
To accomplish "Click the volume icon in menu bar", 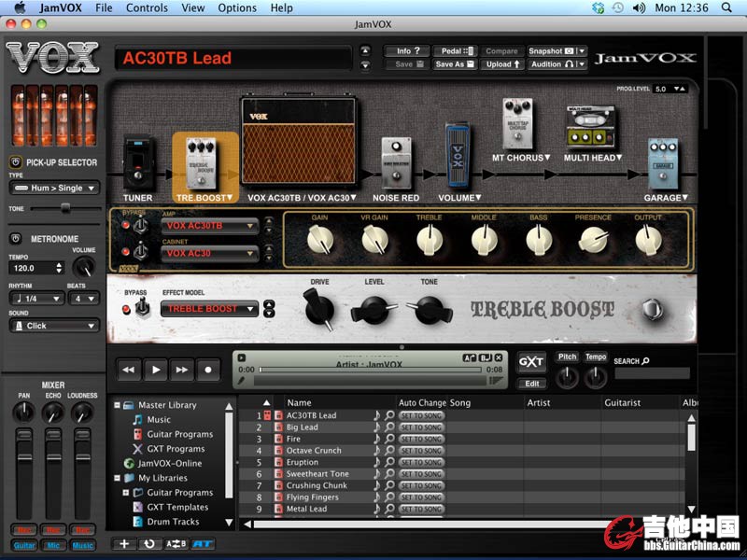I will 639,7.
